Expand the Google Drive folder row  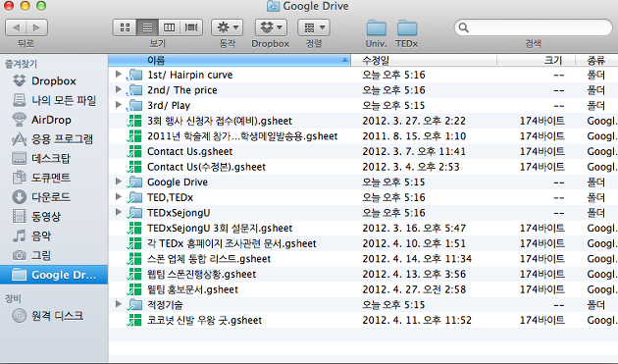point(118,182)
